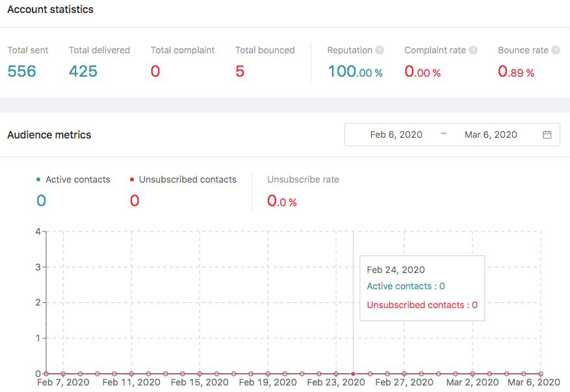
Task: Click the data point above Feb 19, 2020
Action: point(268,374)
